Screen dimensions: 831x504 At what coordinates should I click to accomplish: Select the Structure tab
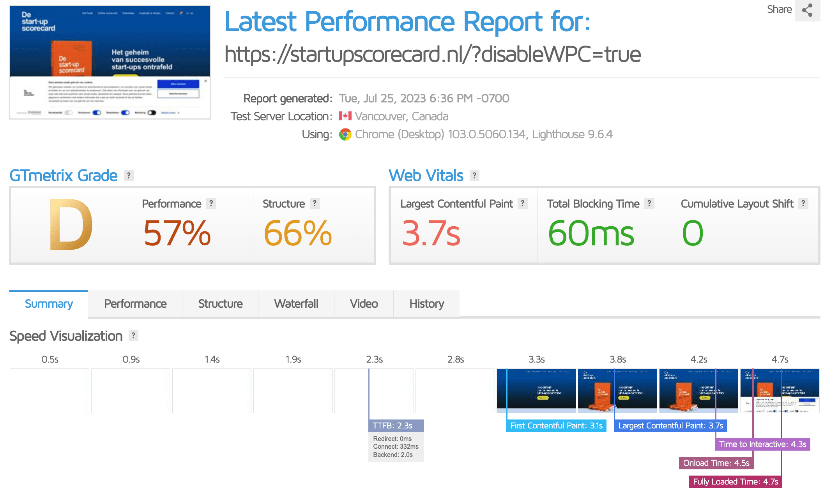[x=220, y=304]
